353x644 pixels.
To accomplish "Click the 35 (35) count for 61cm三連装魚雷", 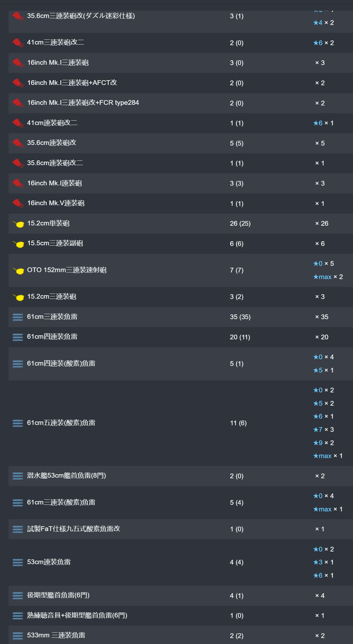I will pos(240,317).
